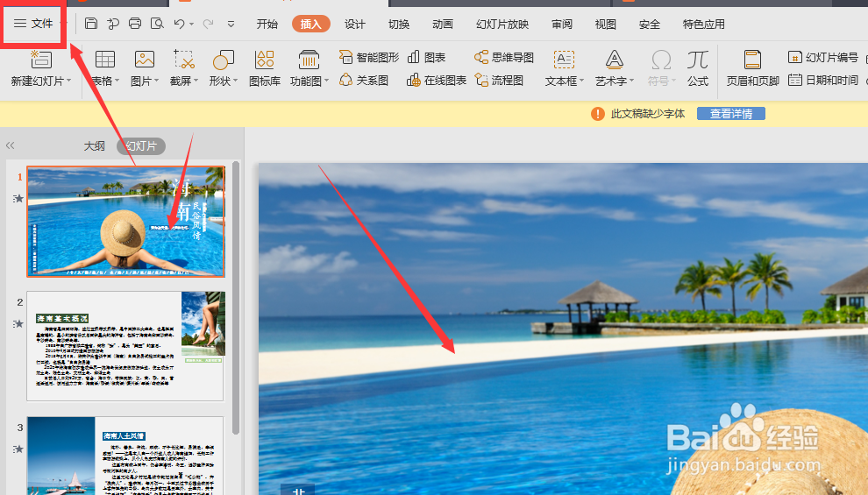Screen dimensions: 868x495
Task: Expand the 文本框 dropdown arrow
Action: point(582,81)
